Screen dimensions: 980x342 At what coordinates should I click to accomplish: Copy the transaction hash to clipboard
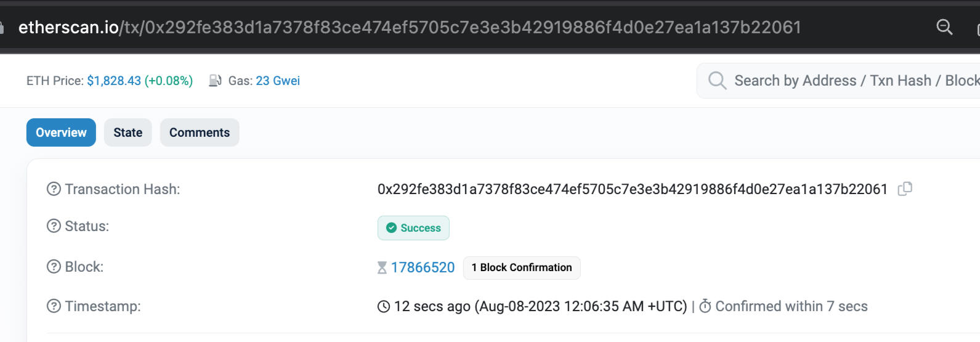[905, 189]
